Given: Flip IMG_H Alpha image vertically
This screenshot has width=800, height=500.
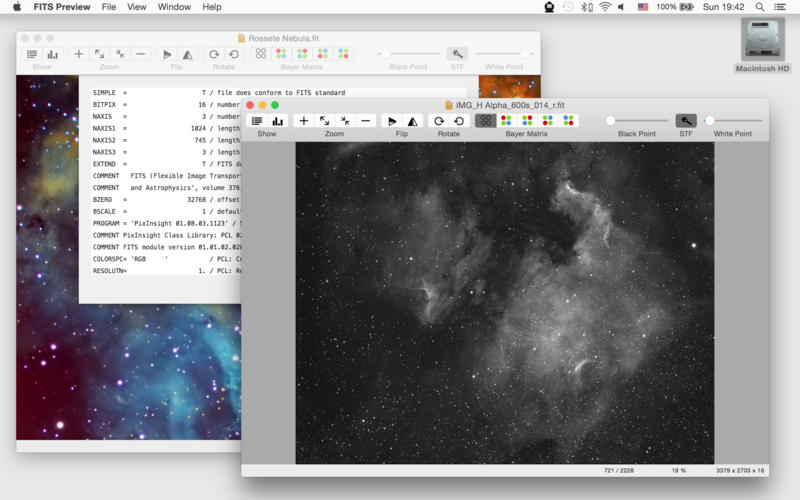Looking at the screenshot, I should pyautogui.click(x=413, y=121).
